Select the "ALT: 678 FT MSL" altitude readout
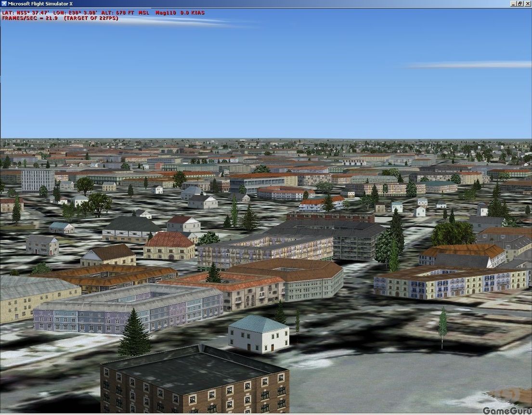The width and height of the screenshot is (532, 415). [125, 13]
